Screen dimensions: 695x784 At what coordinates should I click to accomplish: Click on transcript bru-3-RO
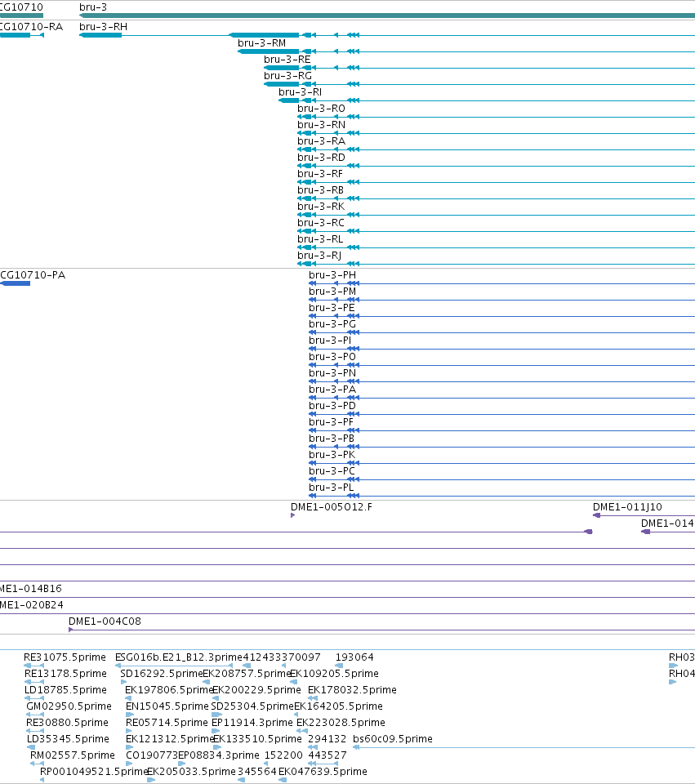[321, 109]
